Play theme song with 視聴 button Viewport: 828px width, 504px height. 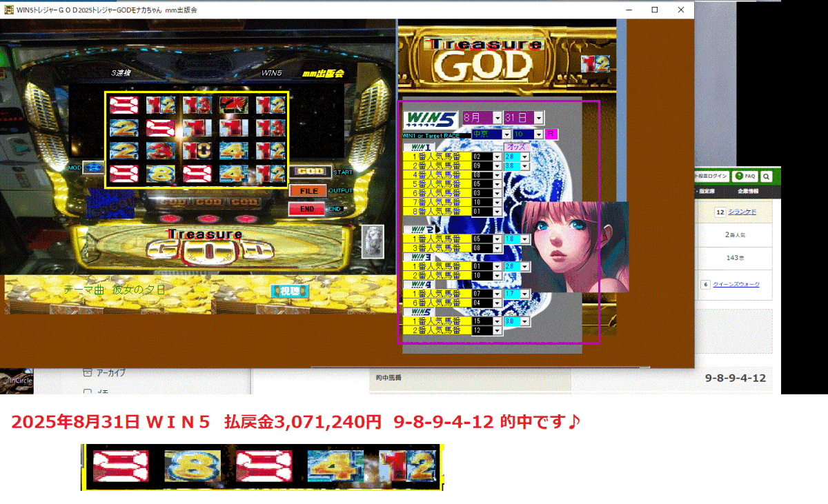pyautogui.click(x=290, y=291)
